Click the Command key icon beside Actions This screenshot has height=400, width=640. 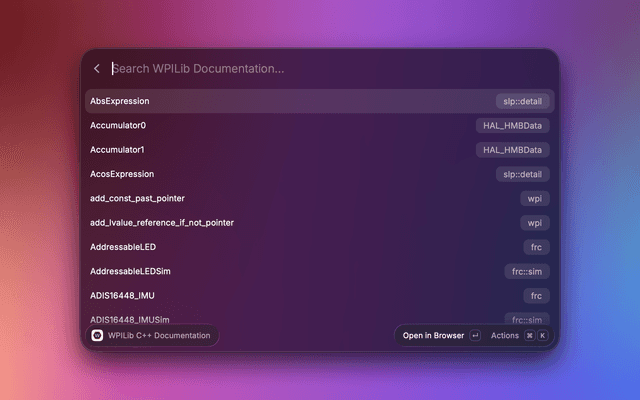[529, 336]
